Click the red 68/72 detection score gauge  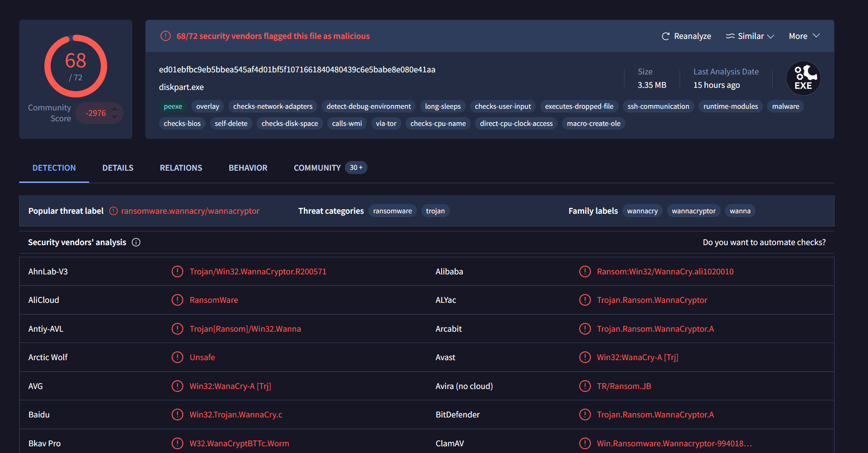(x=76, y=66)
